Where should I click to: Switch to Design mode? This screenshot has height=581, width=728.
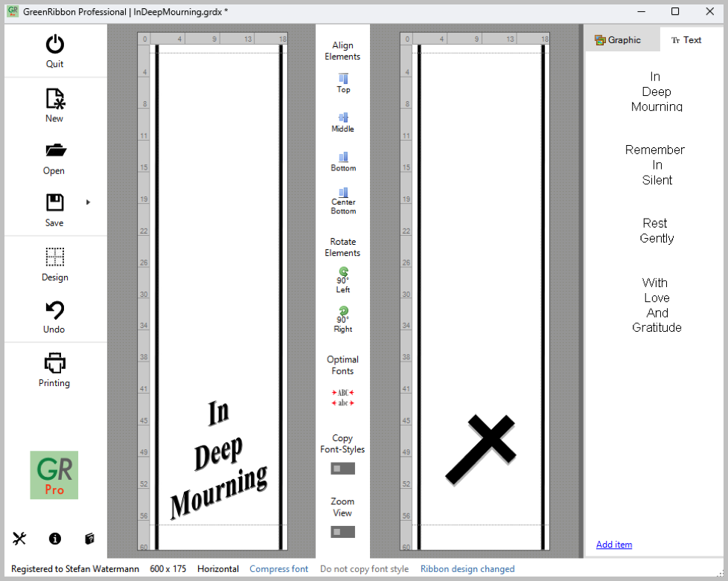click(55, 257)
